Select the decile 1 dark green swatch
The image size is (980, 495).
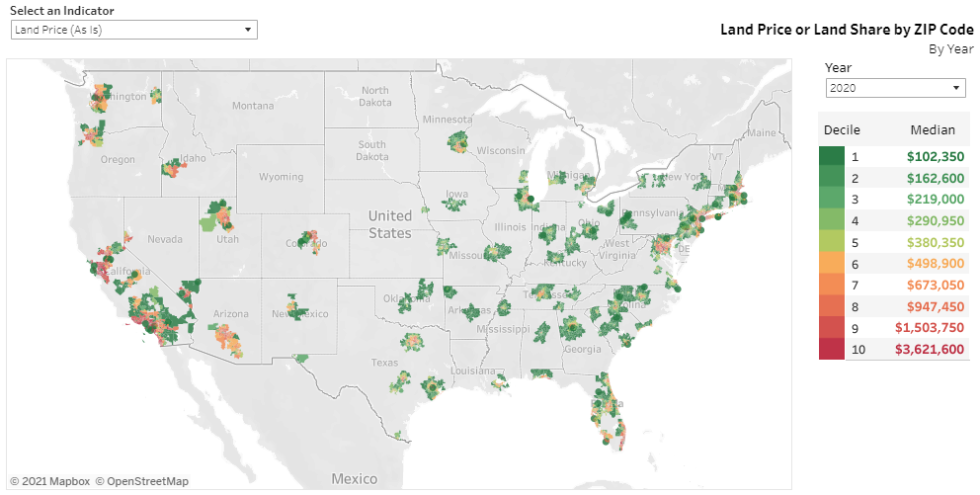(x=831, y=157)
